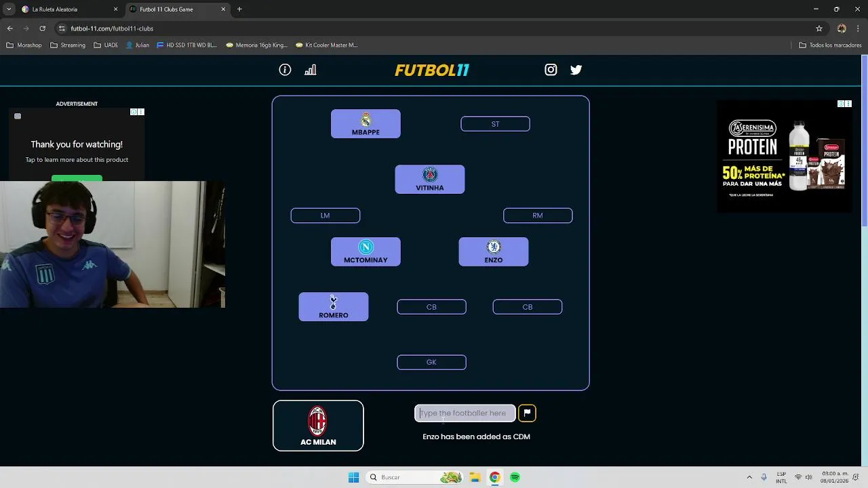This screenshot has height=488, width=868.
Task: Close the Futbol 11 Clubs Game tab
Action: coord(223,9)
